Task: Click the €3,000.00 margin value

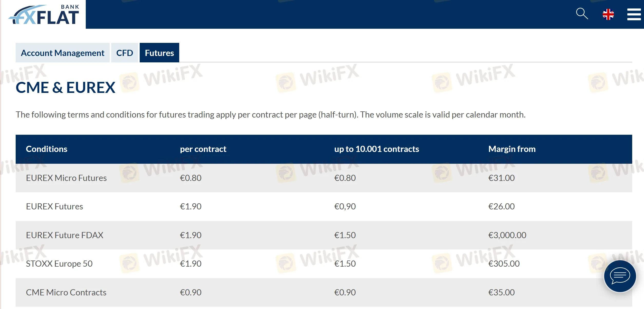Action: pos(507,235)
